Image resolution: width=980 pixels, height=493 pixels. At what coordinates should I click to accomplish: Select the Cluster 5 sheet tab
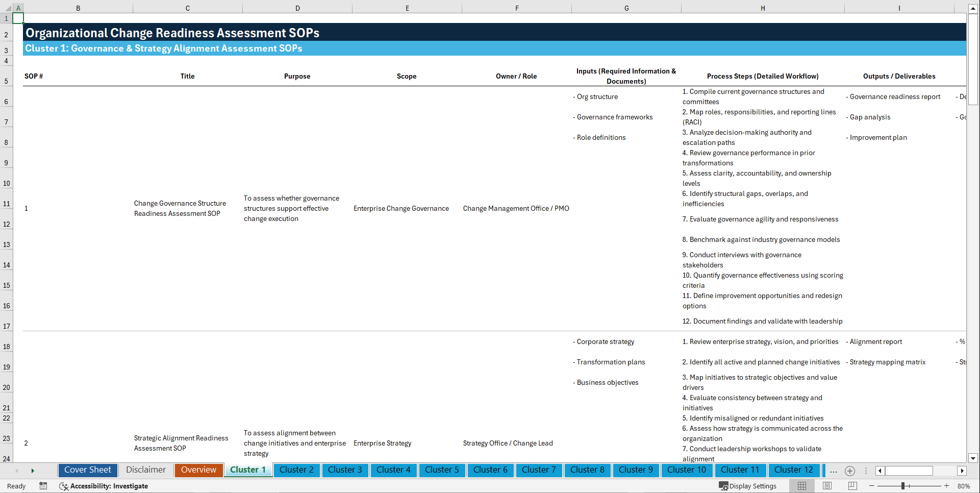click(442, 470)
